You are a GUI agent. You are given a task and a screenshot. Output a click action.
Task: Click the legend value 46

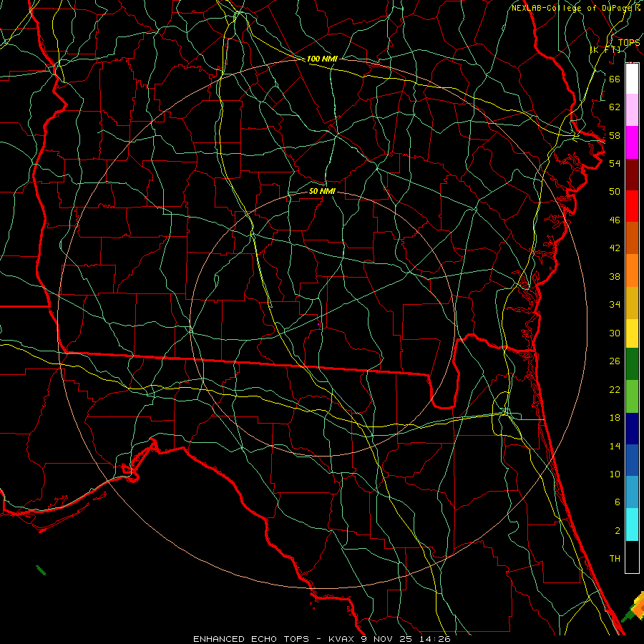click(615, 220)
